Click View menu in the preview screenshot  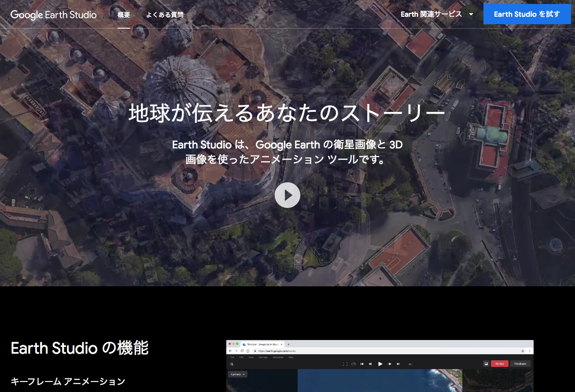click(x=251, y=357)
